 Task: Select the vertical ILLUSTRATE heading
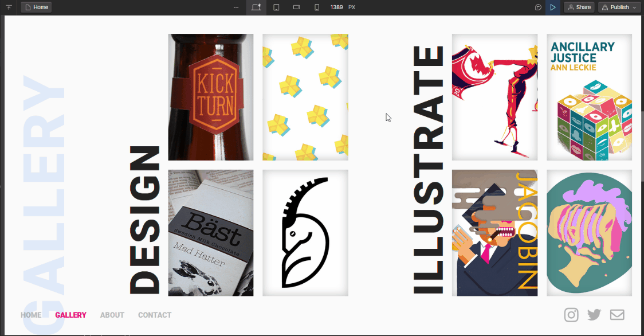point(429,170)
